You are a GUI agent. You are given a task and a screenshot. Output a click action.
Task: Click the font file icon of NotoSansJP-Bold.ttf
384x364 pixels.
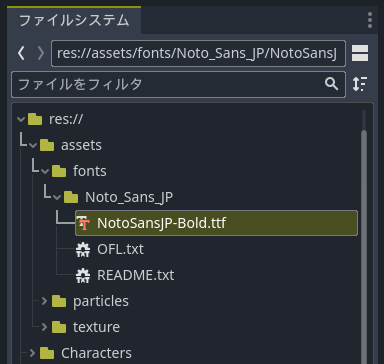83,223
